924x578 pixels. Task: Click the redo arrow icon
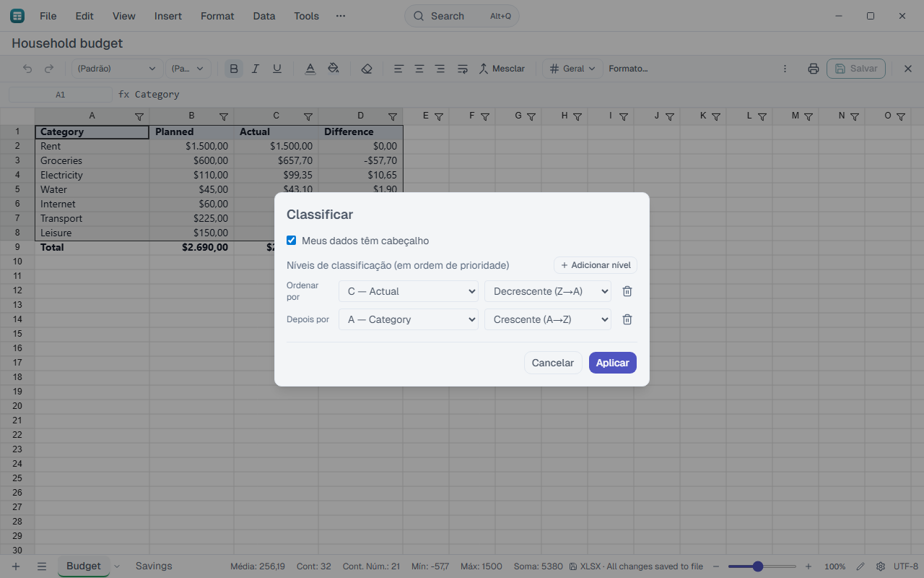tap(49, 69)
